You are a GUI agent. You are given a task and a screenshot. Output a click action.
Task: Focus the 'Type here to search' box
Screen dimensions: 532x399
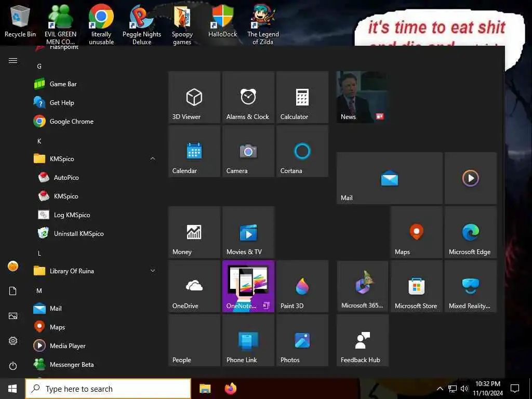(108, 389)
